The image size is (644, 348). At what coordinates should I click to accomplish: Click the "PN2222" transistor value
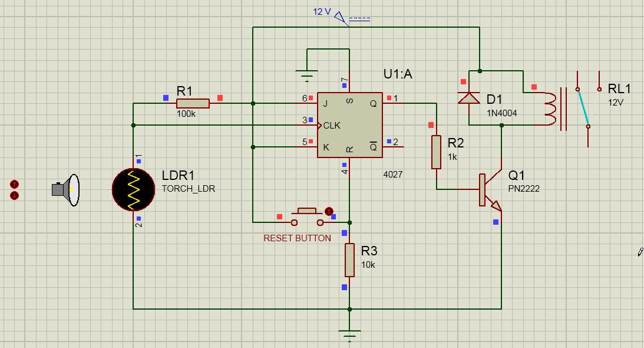click(x=524, y=188)
